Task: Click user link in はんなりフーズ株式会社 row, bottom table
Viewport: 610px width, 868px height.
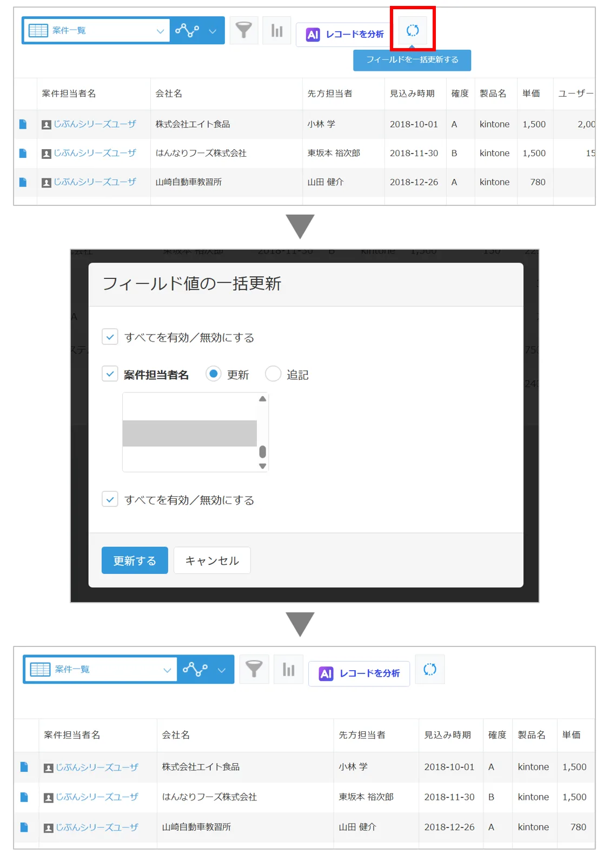Action: tap(97, 797)
